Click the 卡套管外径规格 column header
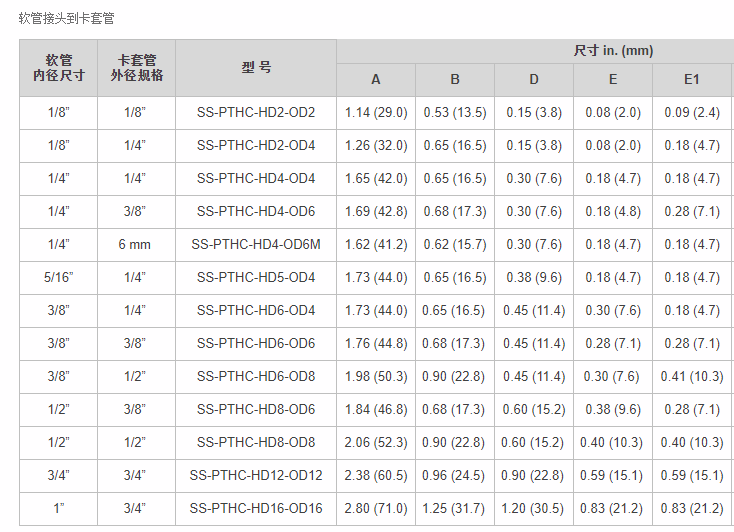This screenshot has width=734, height=532. 136,68
